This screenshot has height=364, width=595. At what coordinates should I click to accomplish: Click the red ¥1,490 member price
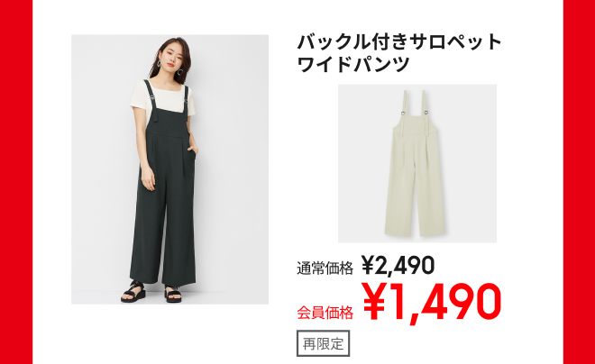432,303
